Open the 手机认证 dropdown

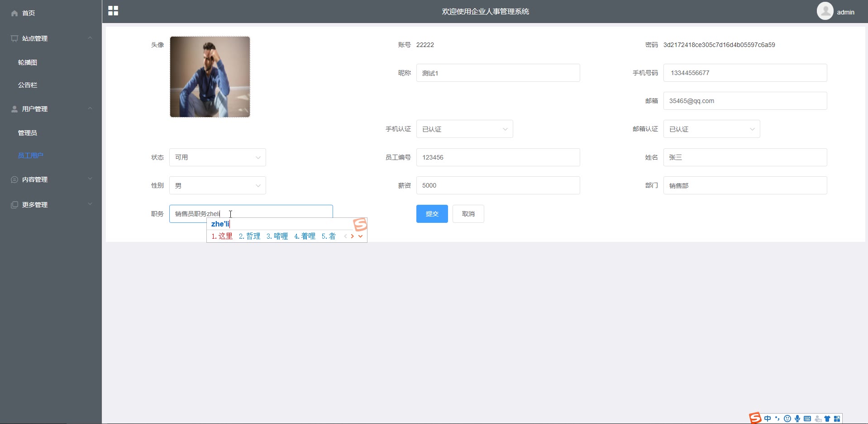[465, 129]
